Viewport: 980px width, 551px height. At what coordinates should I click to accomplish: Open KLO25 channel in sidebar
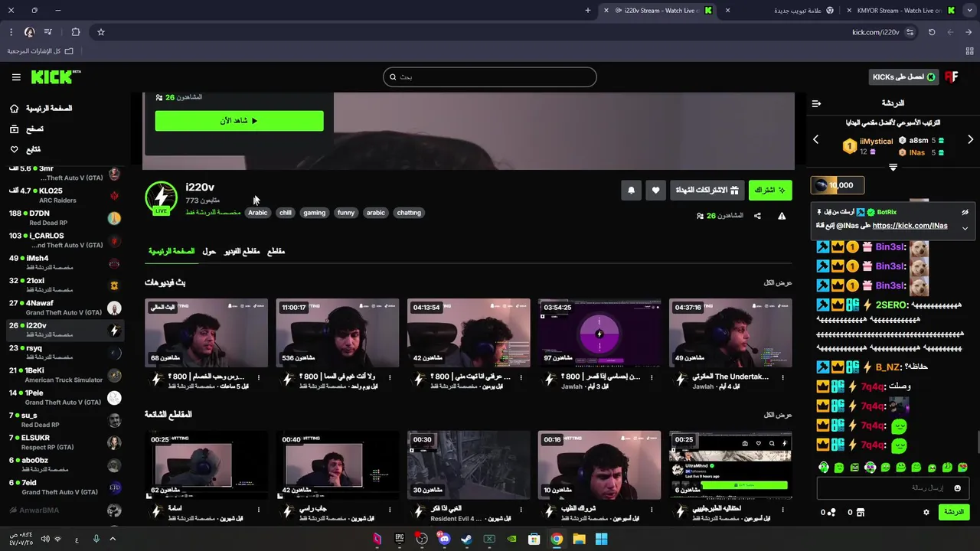pos(64,195)
